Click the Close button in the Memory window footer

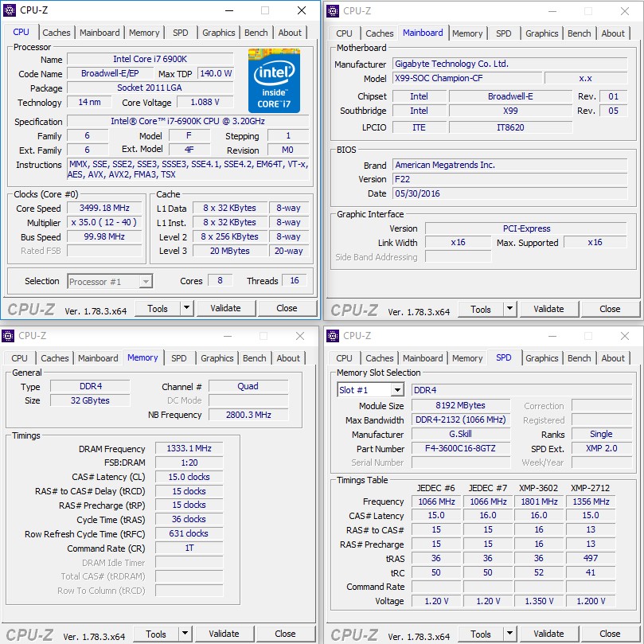pyautogui.click(x=285, y=634)
